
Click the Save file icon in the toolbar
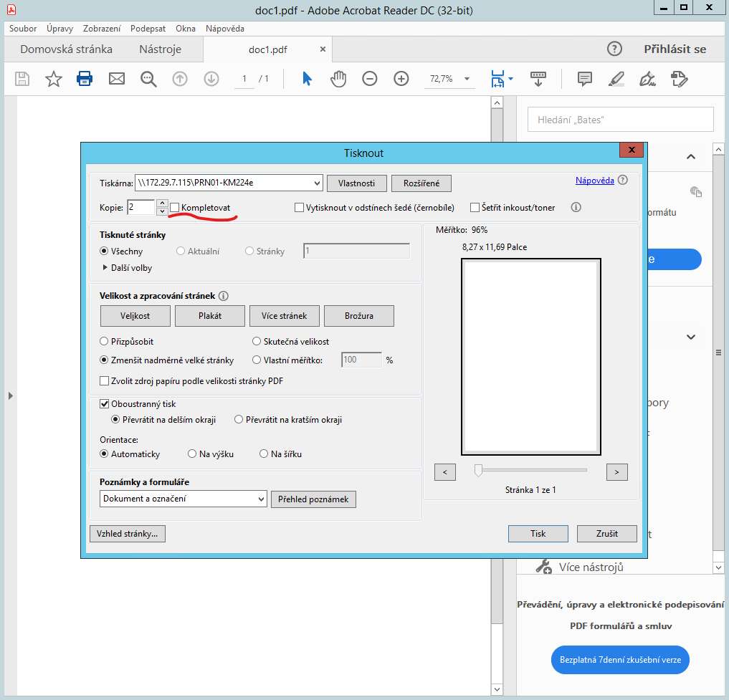point(22,79)
